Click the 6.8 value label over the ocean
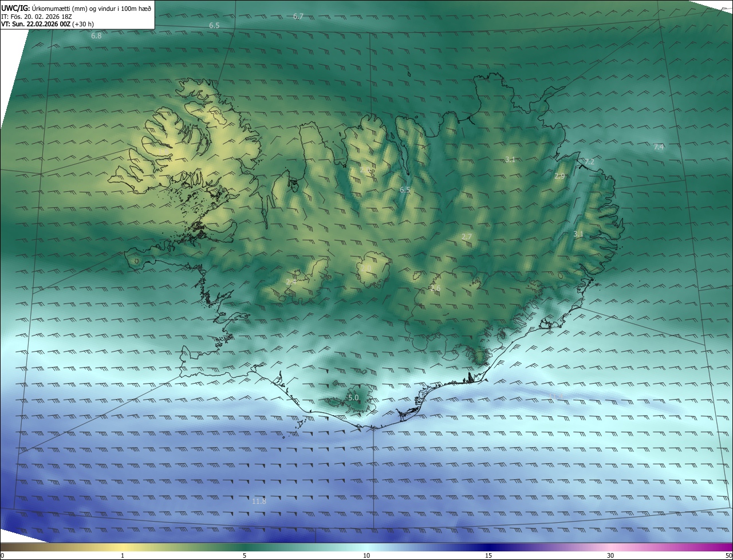 [96, 36]
